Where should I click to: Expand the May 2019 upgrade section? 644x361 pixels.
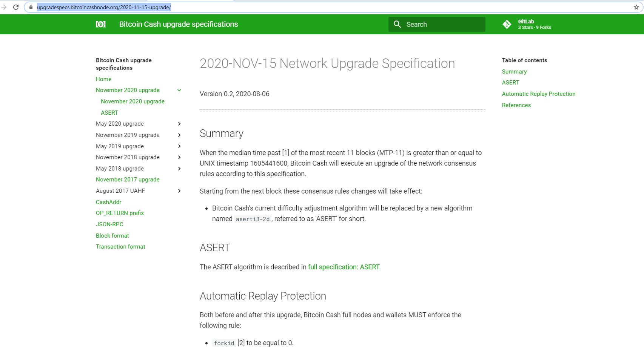click(x=179, y=146)
